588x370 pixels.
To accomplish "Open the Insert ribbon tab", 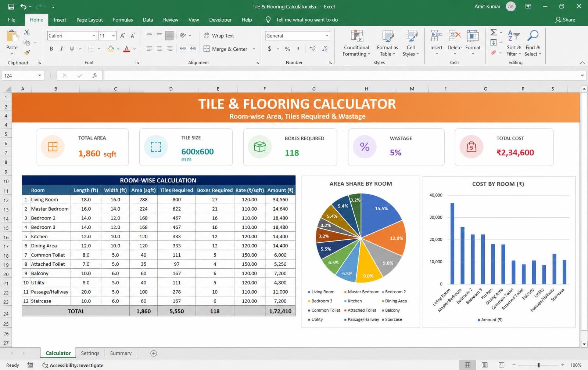I will (60, 20).
